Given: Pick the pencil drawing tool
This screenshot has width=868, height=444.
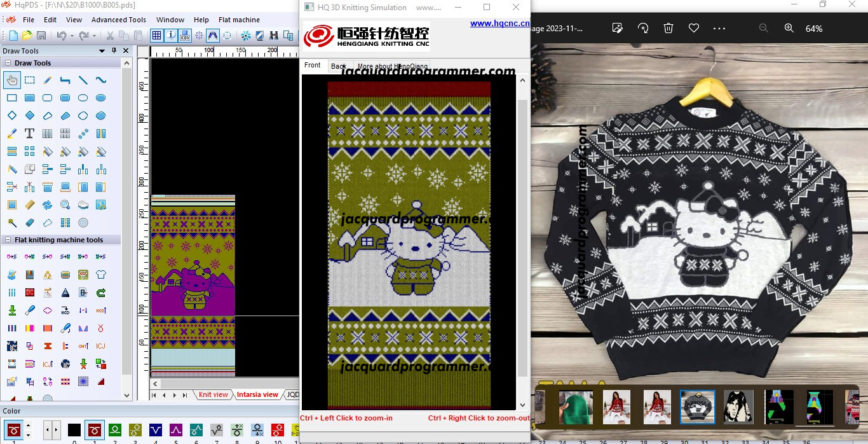Looking at the screenshot, I should coord(47,80).
